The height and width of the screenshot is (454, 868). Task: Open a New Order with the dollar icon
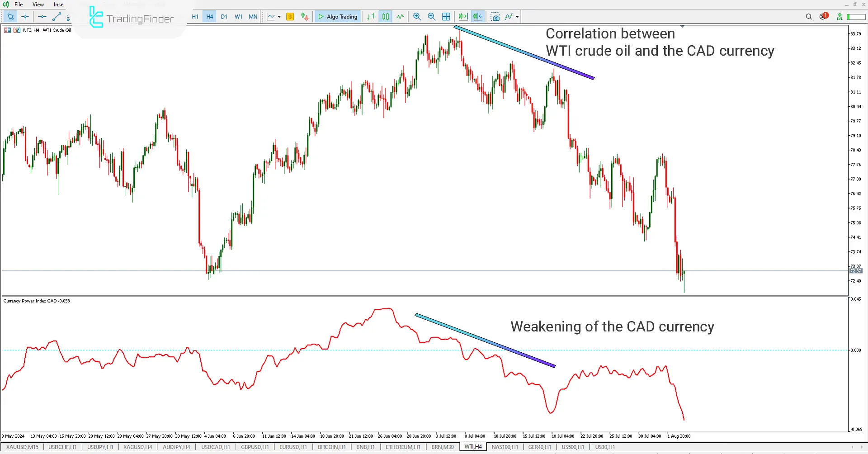point(290,17)
